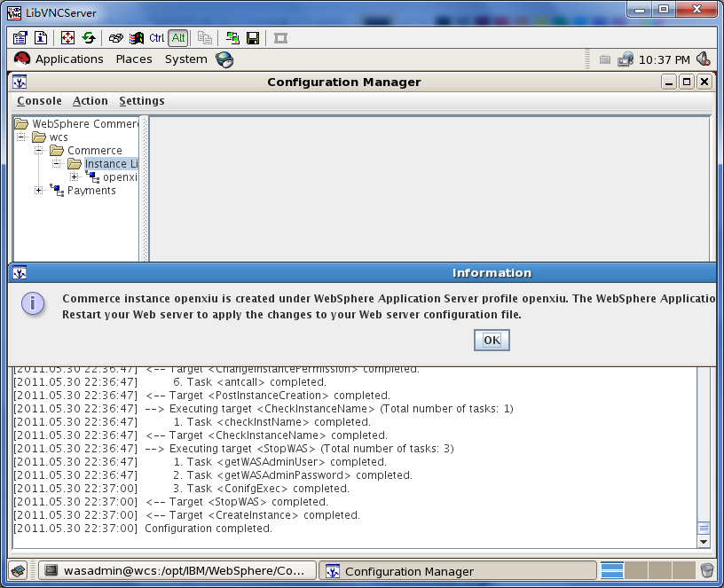Click the keyboard tray icon
The image size is (724, 588).
[x=605, y=59]
